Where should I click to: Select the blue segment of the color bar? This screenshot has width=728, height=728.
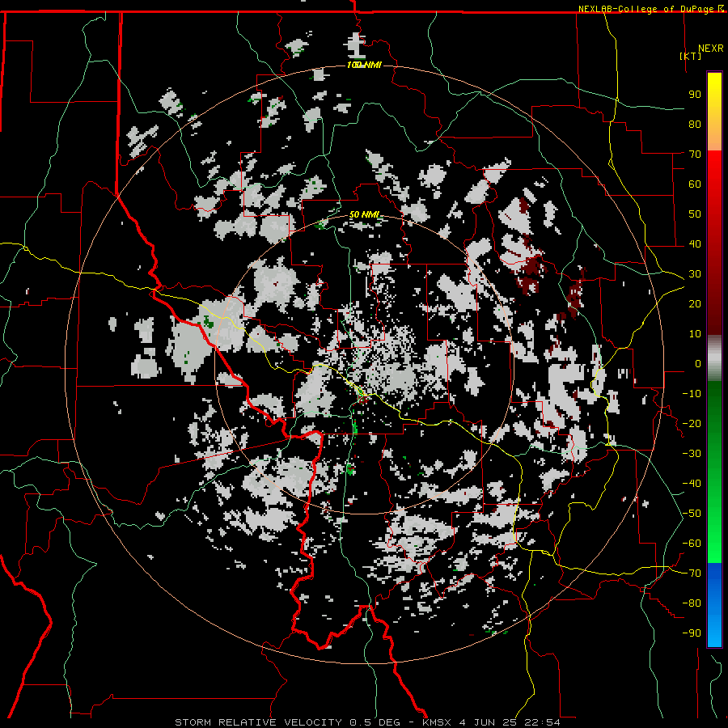[714, 605]
